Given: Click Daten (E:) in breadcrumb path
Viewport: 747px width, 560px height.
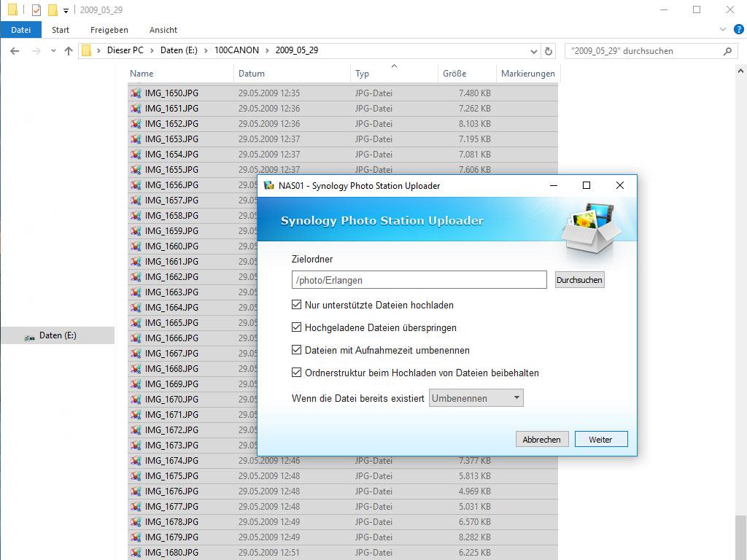Looking at the screenshot, I should click(179, 50).
